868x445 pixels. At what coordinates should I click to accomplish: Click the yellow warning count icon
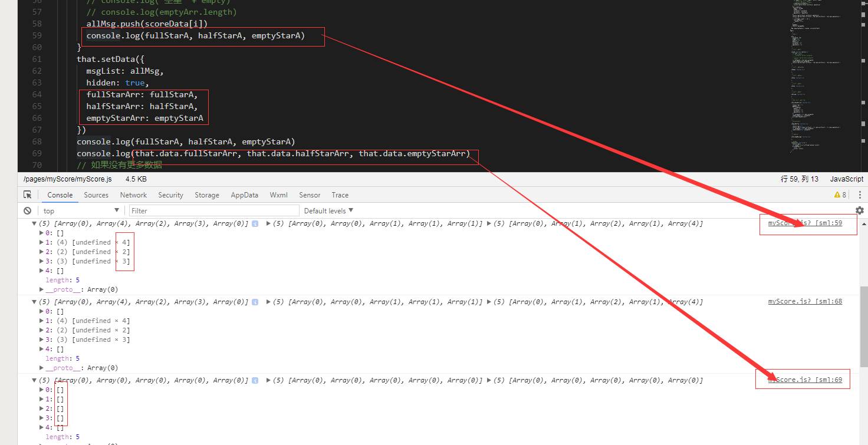coord(840,195)
